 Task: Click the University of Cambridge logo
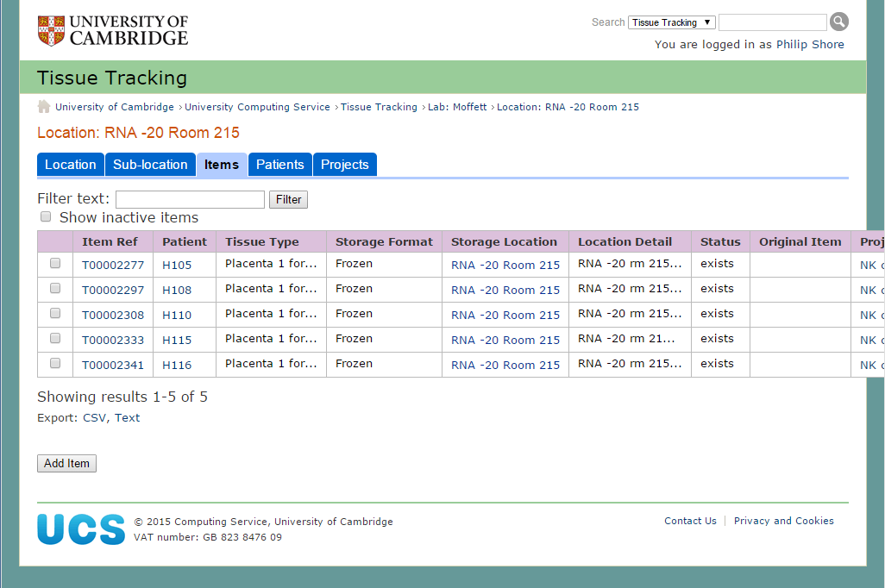coord(113,30)
